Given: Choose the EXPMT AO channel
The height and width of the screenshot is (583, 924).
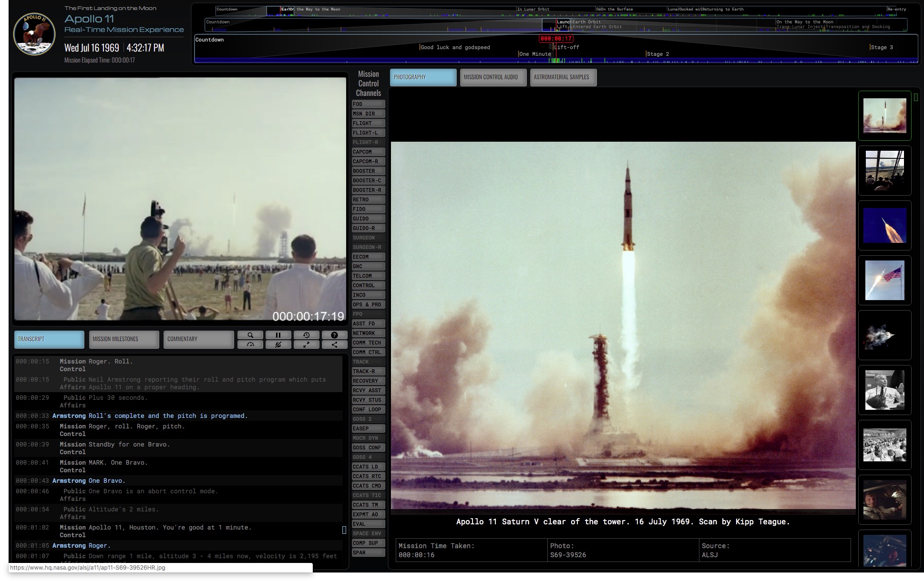Looking at the screenshot, I should click(x=368, y=514).
